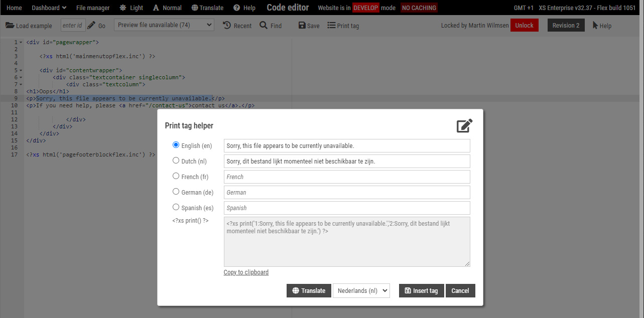Click the mainmenutopflex.inc code line
Screen dimensions: 644x318
click(97, 56)
